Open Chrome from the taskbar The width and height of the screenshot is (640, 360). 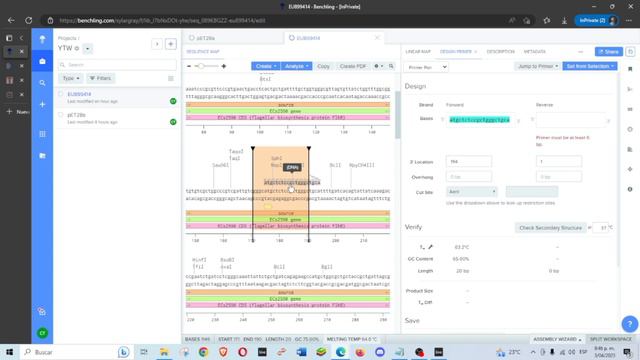coord(203,352)
